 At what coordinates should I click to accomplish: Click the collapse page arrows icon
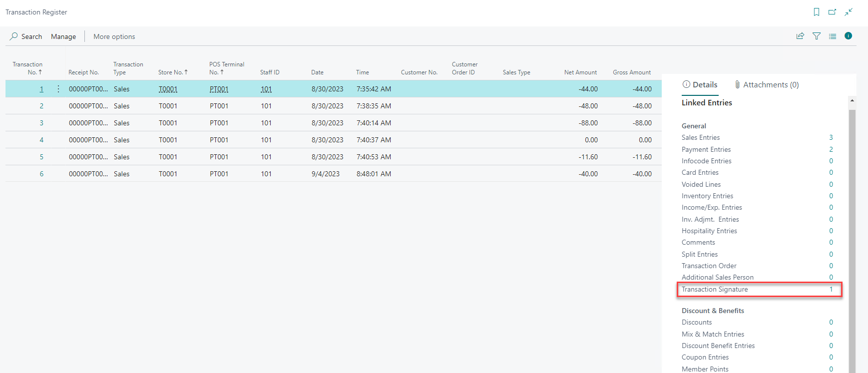coord(849,12)
